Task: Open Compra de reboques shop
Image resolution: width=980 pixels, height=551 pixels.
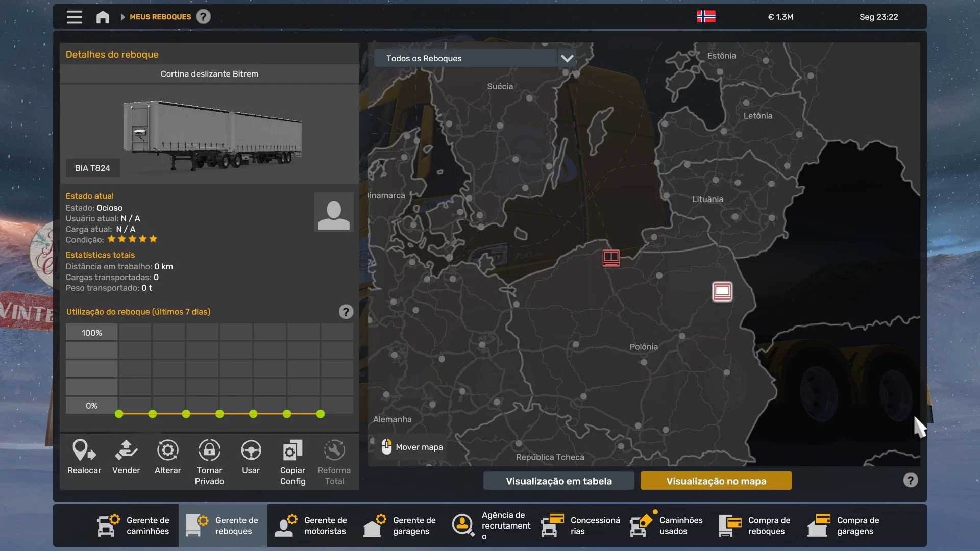Action: 755,525
